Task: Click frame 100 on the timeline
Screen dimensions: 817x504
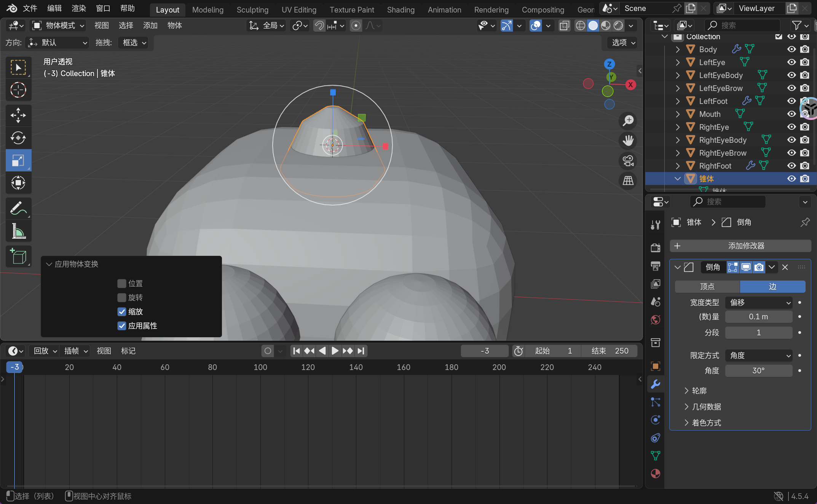Action: click(260, 367)
